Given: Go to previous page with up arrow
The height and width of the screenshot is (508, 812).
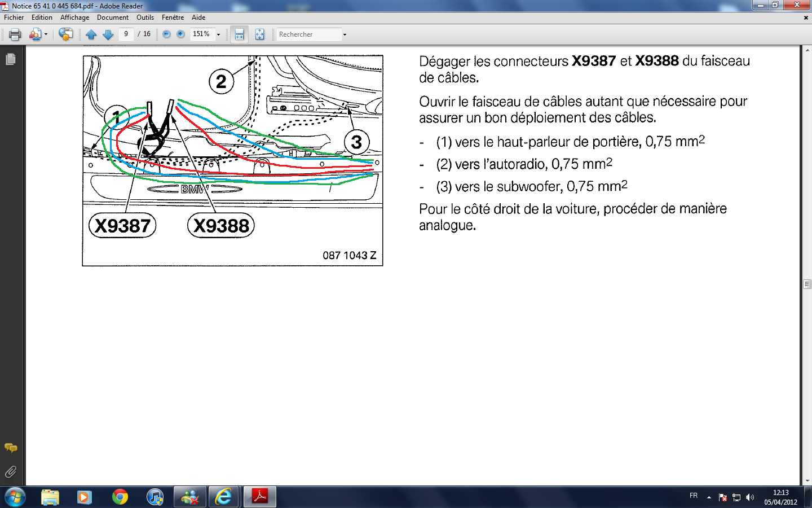Looking at the screenshot, I should [91, 34].
